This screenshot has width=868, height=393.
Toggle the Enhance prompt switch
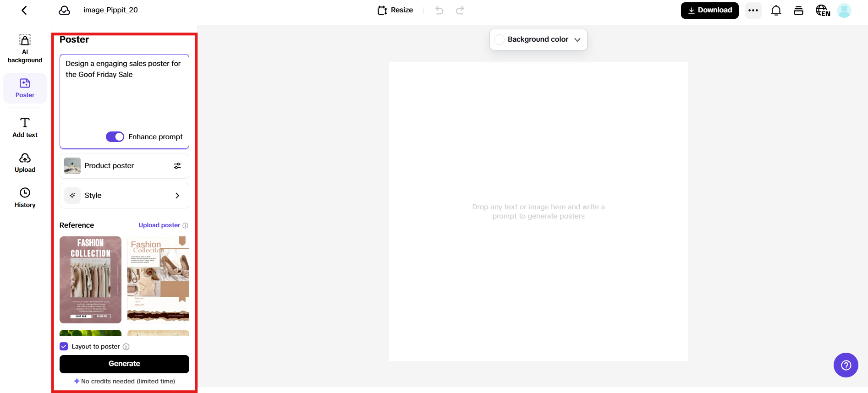(x=115, y=136)
